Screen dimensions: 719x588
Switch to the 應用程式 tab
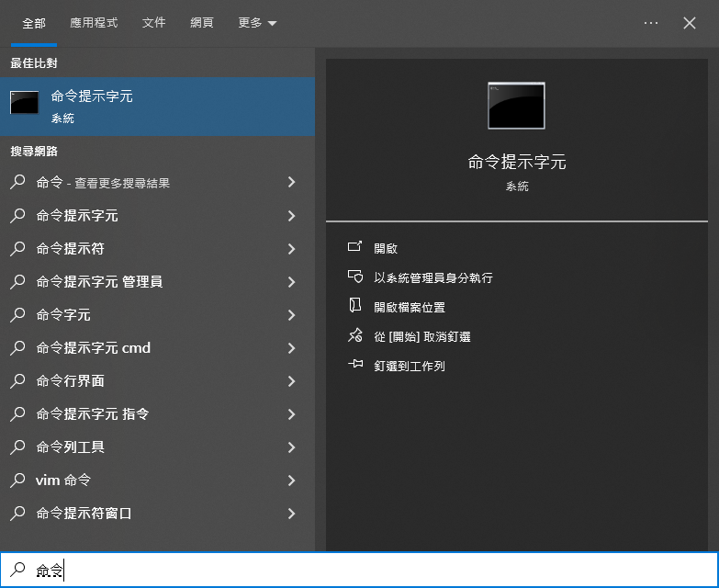94,23
